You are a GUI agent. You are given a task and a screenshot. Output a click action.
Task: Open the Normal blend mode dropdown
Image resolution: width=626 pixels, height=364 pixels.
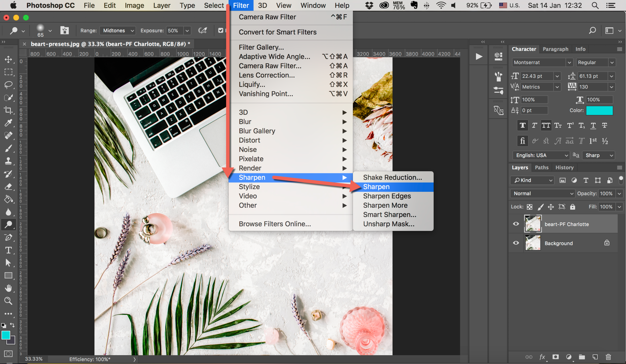[x=542, y=194]
